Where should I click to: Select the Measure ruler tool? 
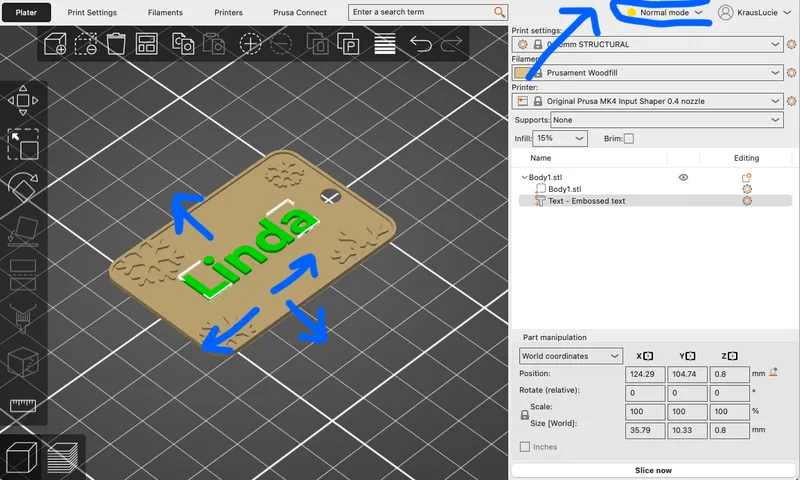pos(23,406)
